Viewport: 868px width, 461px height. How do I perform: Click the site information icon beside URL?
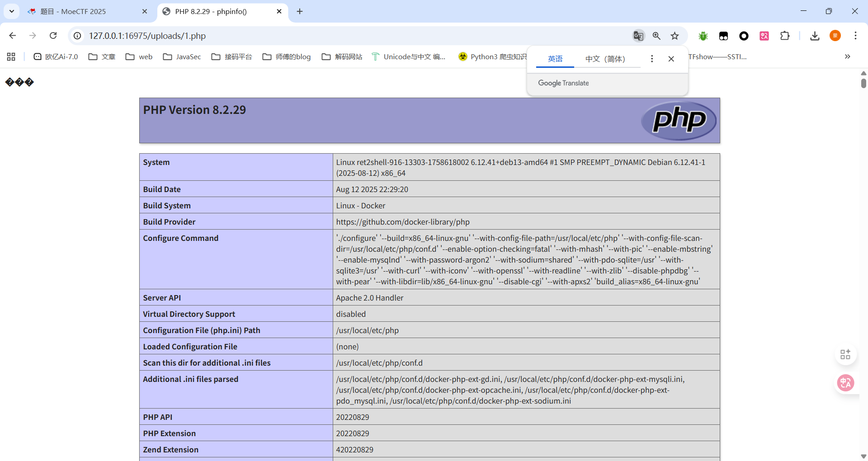click(78, 36)
